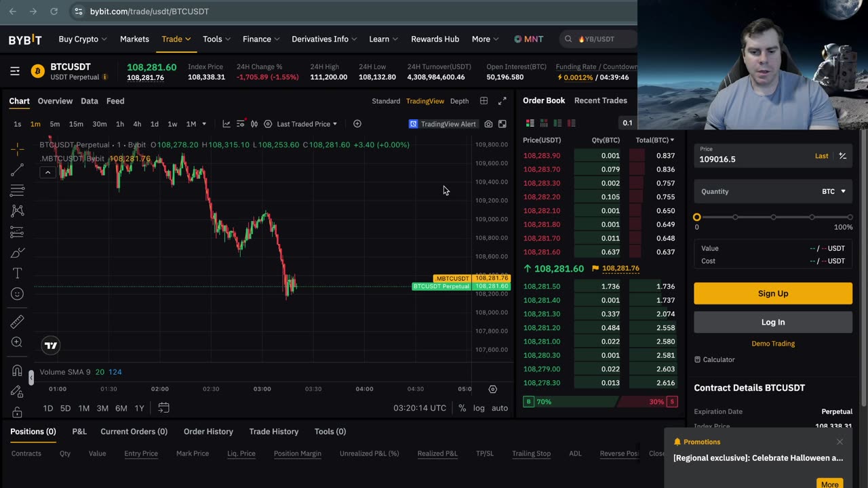Open the candlestick style selector

click(254, 124)
